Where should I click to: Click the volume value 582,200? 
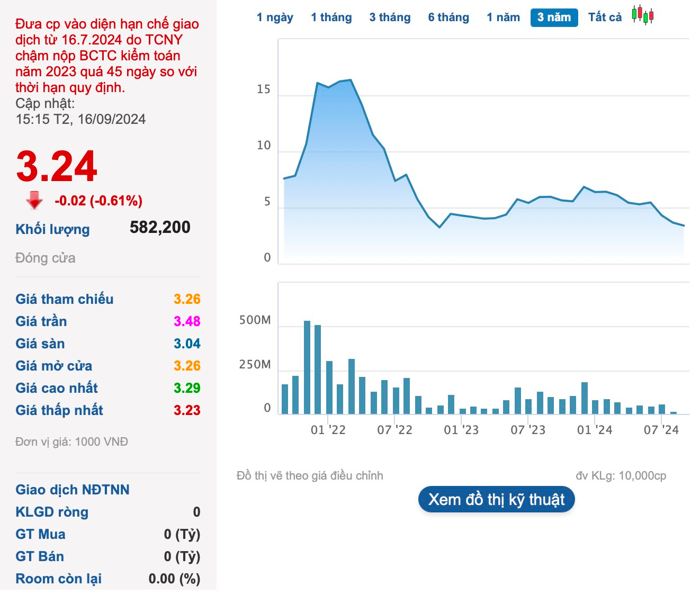coord(160,227)
